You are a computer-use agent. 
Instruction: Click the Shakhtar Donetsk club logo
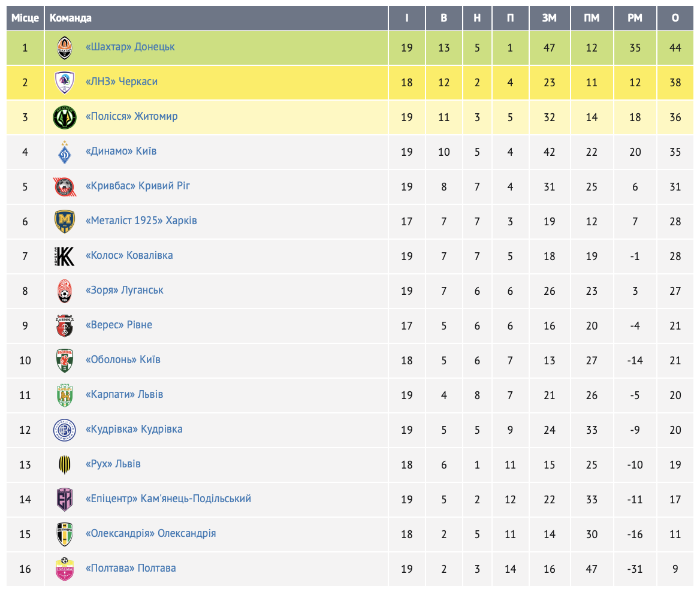point(65,47)
